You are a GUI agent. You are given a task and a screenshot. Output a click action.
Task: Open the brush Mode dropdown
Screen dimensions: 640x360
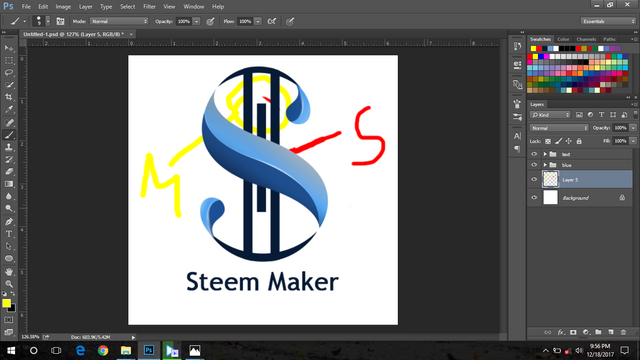(x=119, y=21)
